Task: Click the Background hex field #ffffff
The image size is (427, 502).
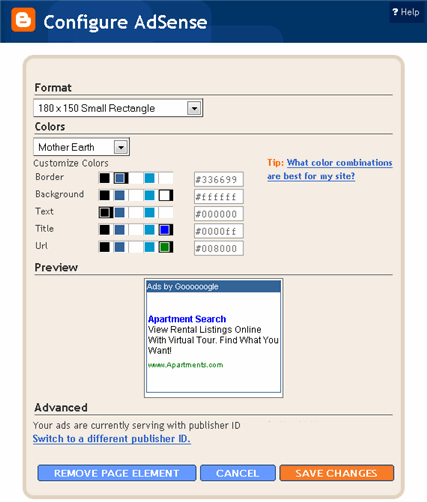Action: tap(219, 197)
